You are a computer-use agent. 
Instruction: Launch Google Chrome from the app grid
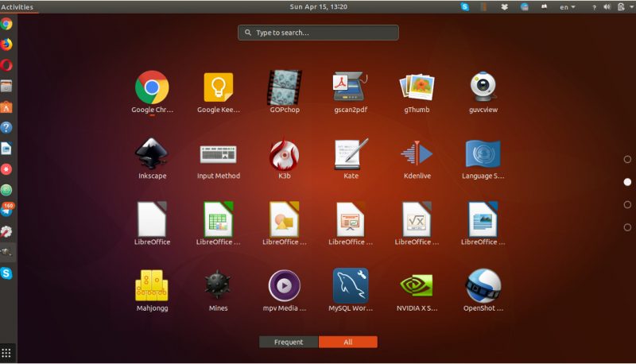152,87
